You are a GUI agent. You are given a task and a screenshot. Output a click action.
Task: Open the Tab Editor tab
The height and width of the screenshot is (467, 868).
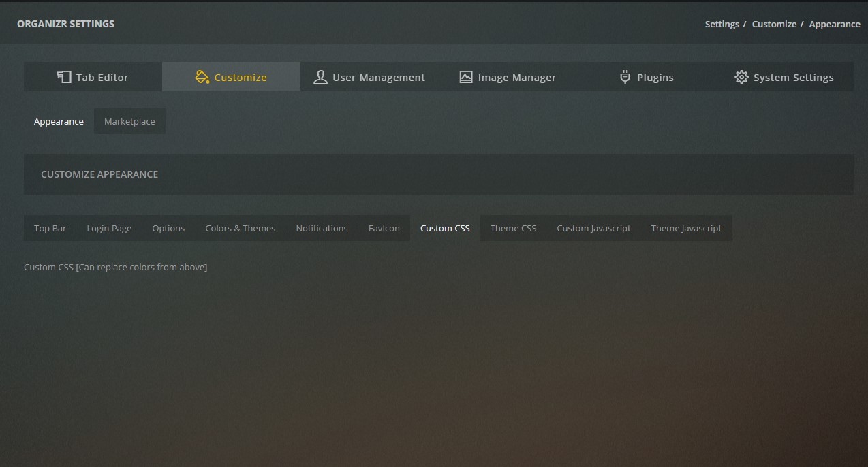pos(93,77)
